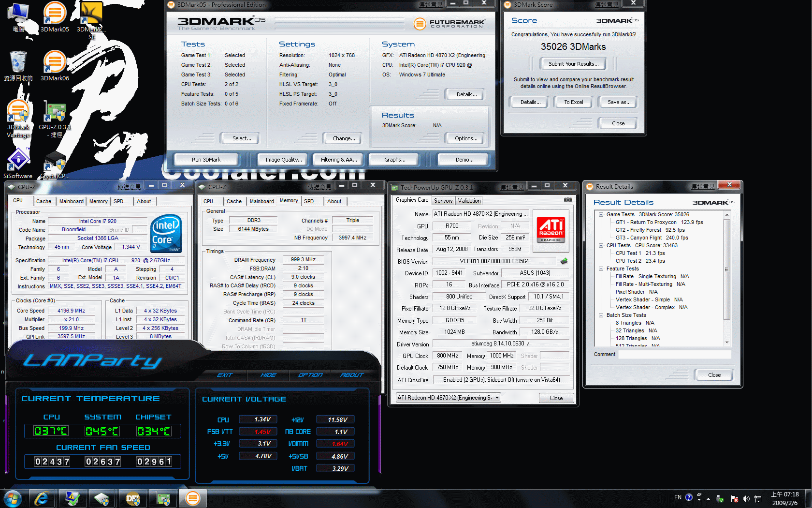This screenshot has height=508, width=812.
Task: Click Select button under Tests
Action: pos(241,138)
